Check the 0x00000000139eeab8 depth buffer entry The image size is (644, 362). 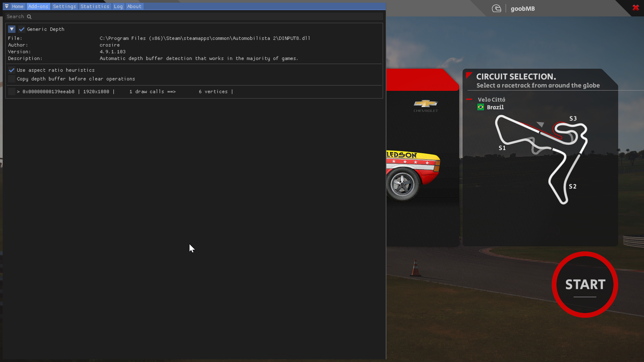(12, 92)
